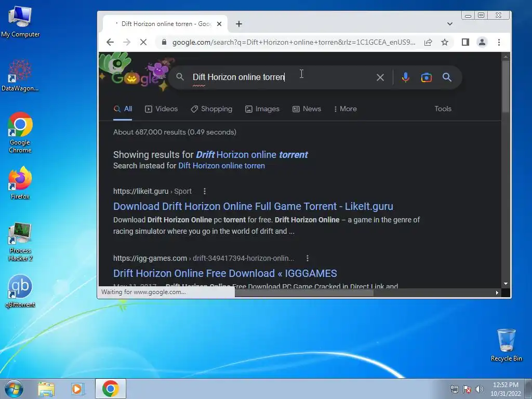The width and height of the screenshot is (532, 399).
Task: Submit search with blue magnifier
Action: click(447, 77)
